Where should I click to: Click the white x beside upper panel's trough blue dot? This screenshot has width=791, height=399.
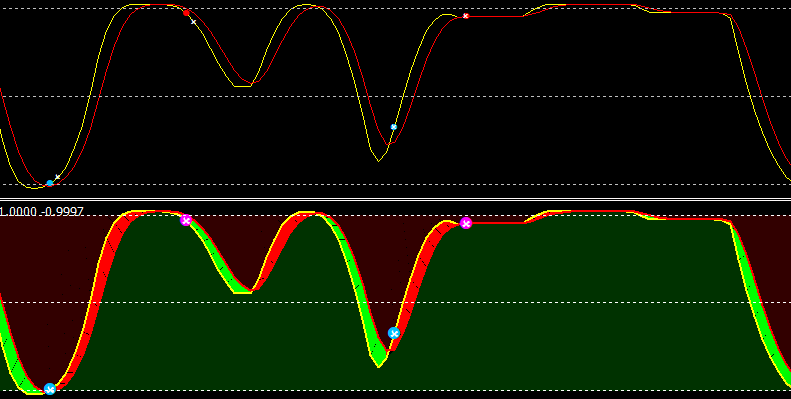pyautogui.click(x=58, y=177)
